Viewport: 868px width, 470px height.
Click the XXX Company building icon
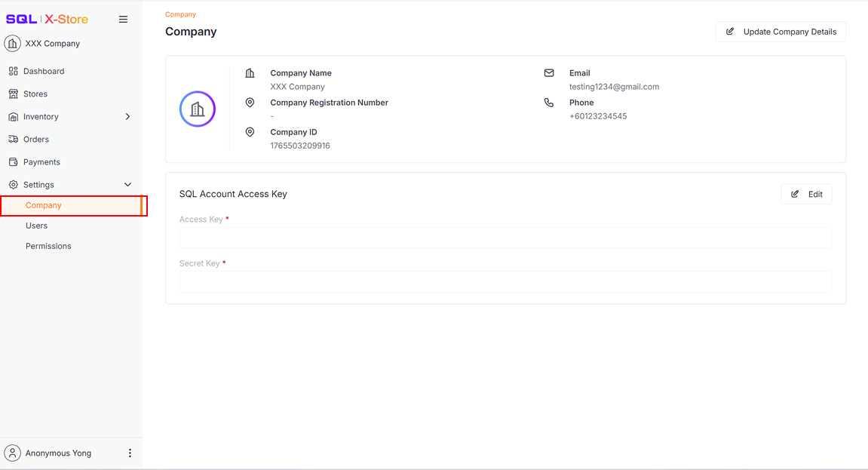[x=13, y=44]
